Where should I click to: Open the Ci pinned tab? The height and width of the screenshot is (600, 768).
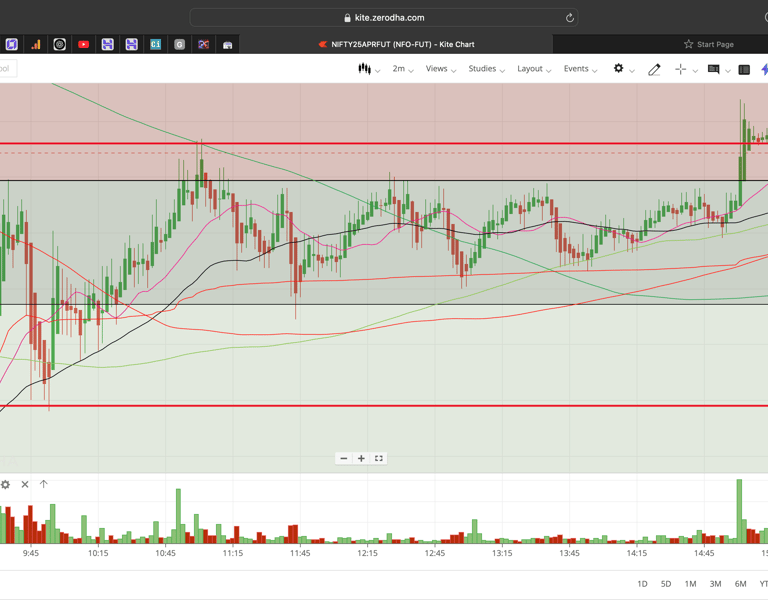(155, 45)
